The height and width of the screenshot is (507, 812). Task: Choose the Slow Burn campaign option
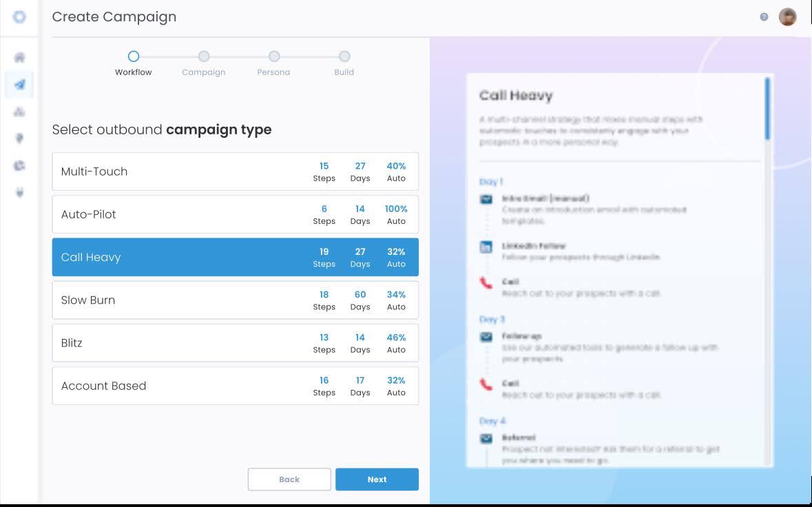pos(235,300)
